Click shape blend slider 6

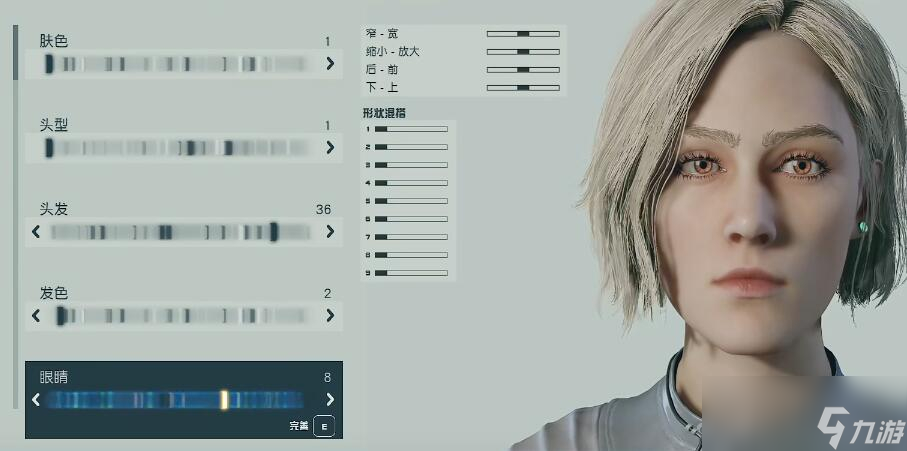pos(411,219)
